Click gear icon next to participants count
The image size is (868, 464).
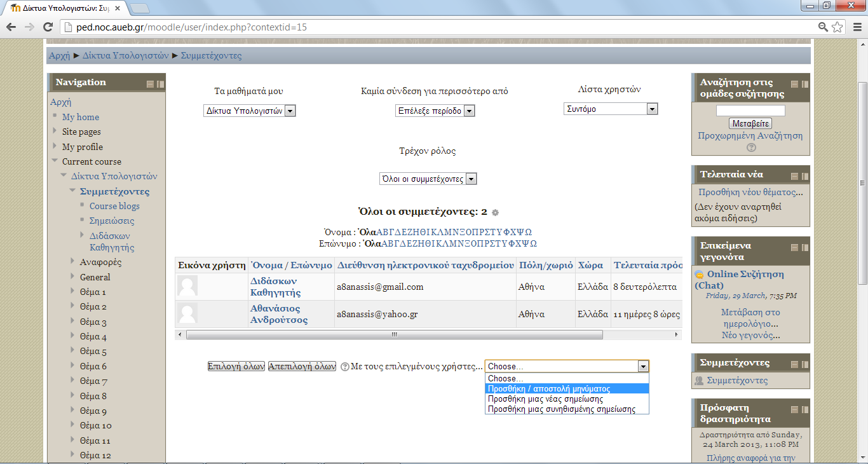pyautogui.click(x=496, y=212)
